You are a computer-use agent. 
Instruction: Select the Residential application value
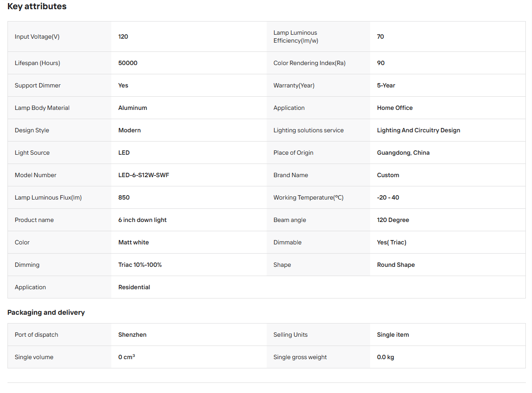(134, 287)
